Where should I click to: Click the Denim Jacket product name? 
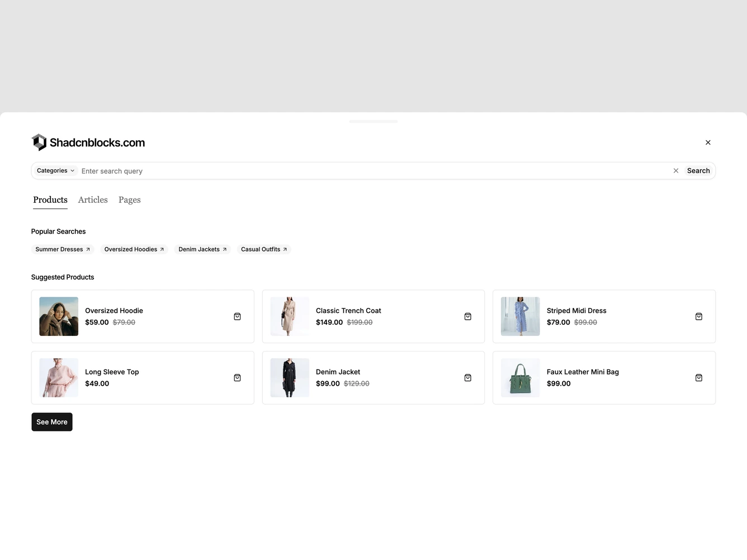pyautogui.click(x=338, y=372)
